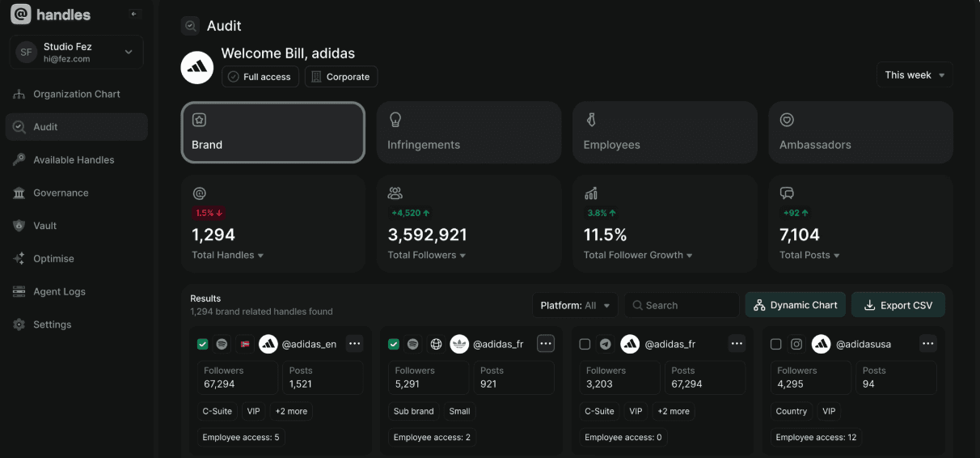The width and height of the screenshot is (980, 458).
Task: Open Governance from the sidebar
Action: point(77,193)
